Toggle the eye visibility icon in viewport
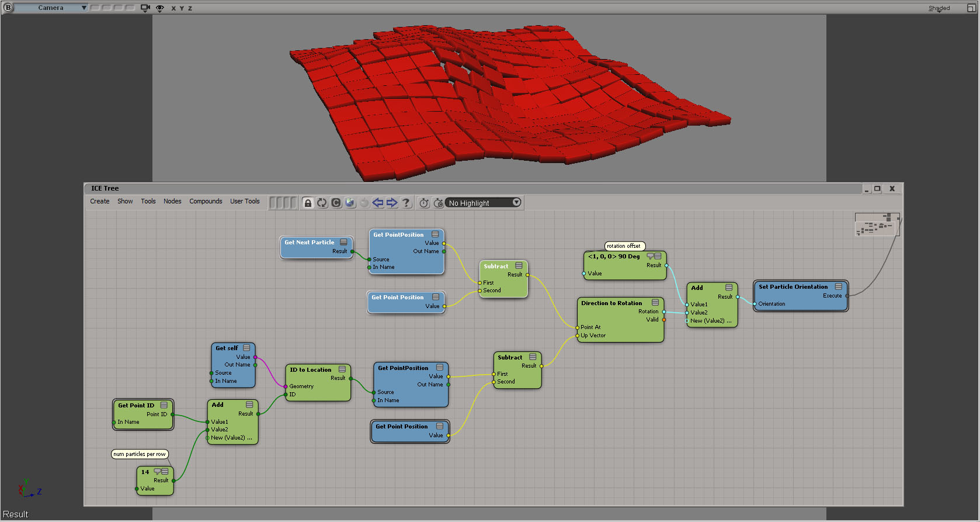This screenshot has width=980, height=522. click(x=160, y=8)
